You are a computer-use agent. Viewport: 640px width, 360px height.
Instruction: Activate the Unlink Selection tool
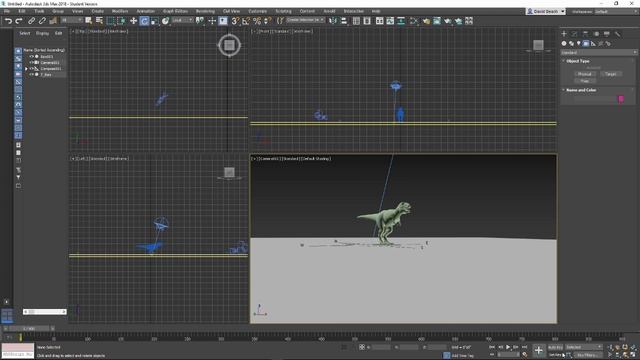tap(42, 21)
